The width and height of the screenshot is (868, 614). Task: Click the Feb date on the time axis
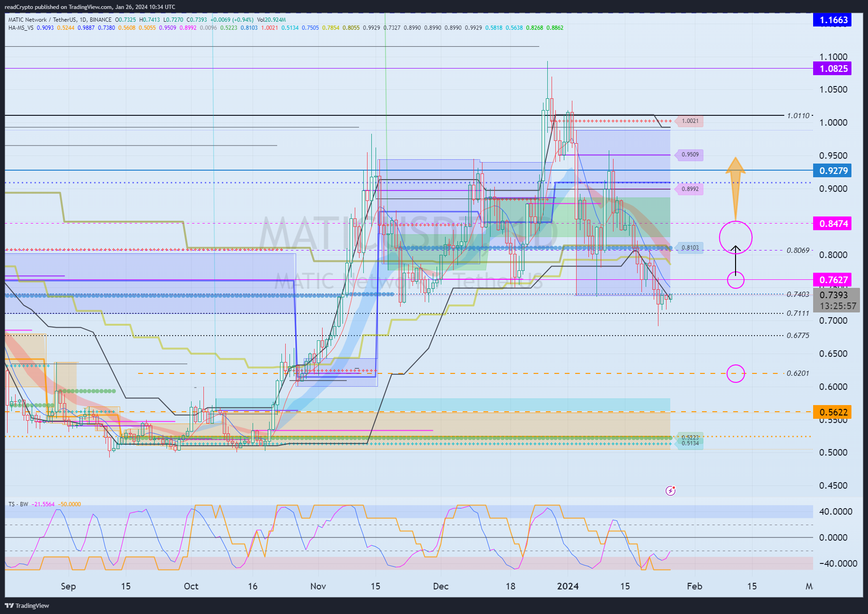point(694,586)
